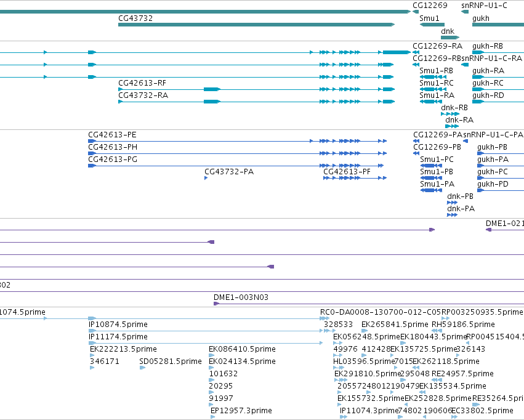
Task: Click EST label EK086410.5prime
Action: [242, 349]
